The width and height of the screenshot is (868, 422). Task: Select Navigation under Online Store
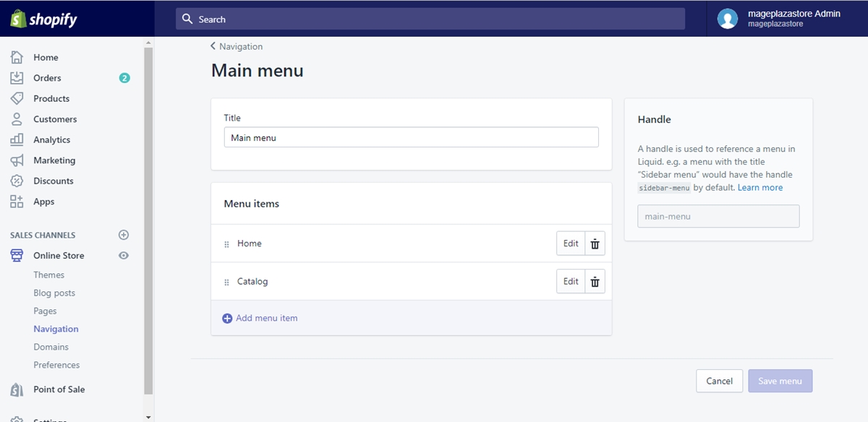click(56, 329)
